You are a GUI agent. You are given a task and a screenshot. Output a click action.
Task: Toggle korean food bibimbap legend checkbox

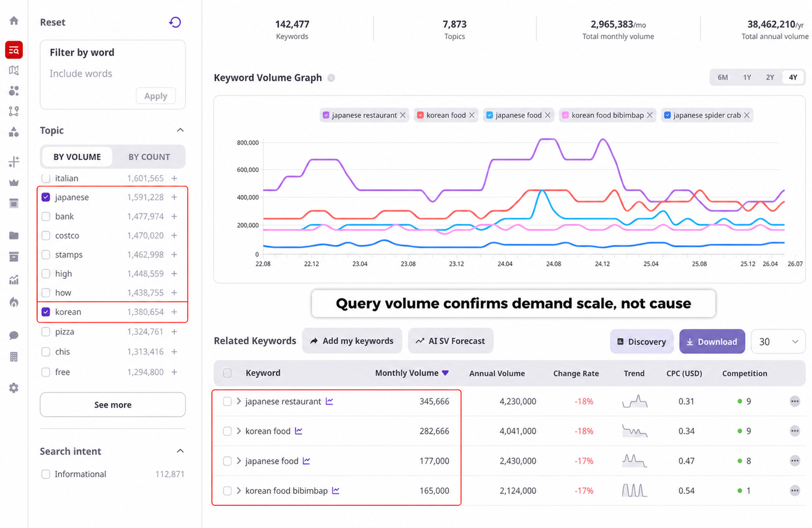[565, 115]
